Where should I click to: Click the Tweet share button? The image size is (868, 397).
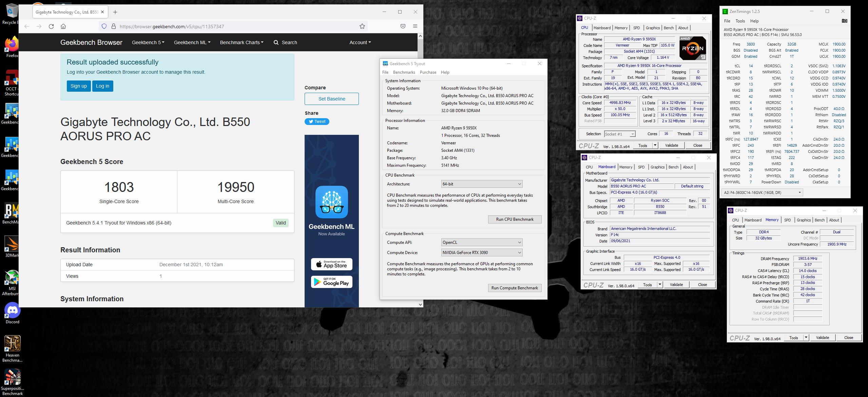coord(317,122)
